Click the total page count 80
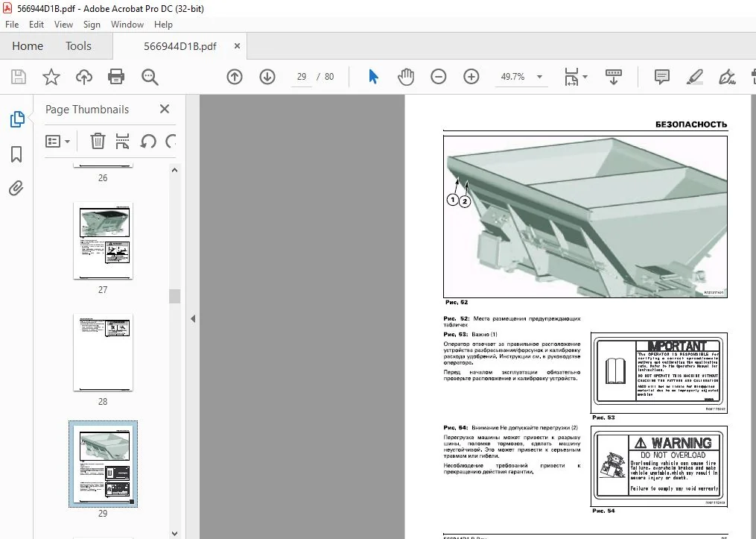The image size is (756, 539). point(328,77)
